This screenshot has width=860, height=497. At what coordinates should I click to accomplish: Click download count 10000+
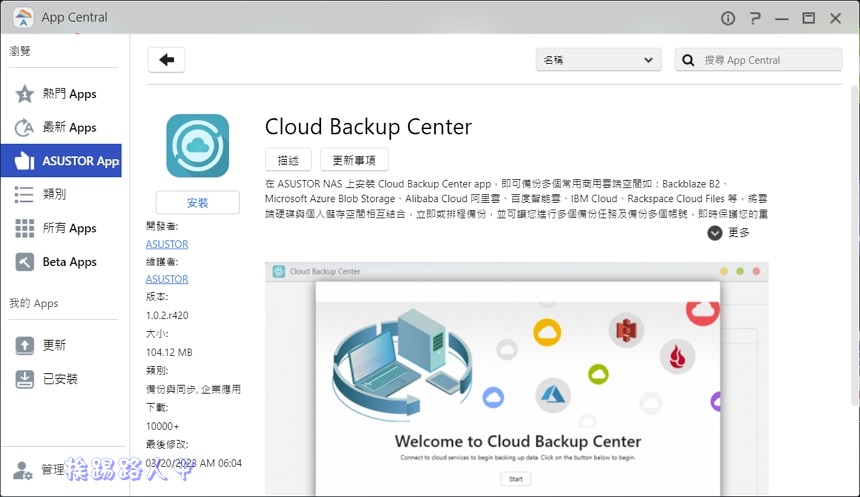pos(162,426)
